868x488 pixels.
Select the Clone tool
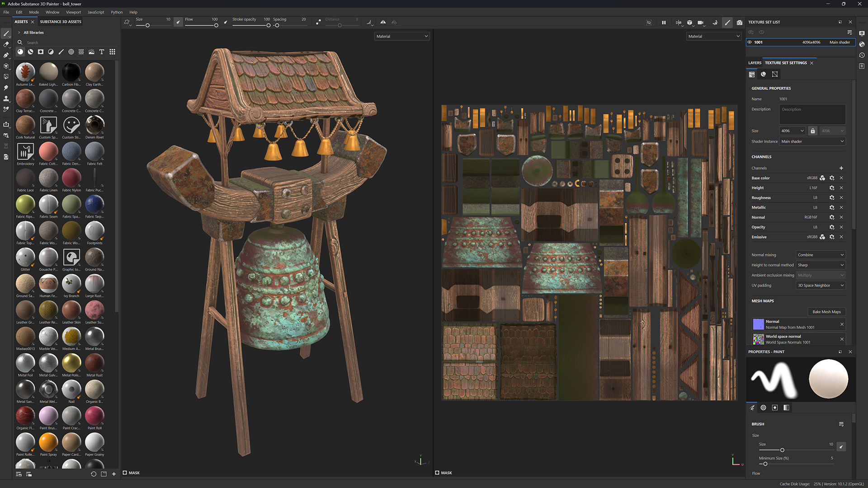[6, 99]
